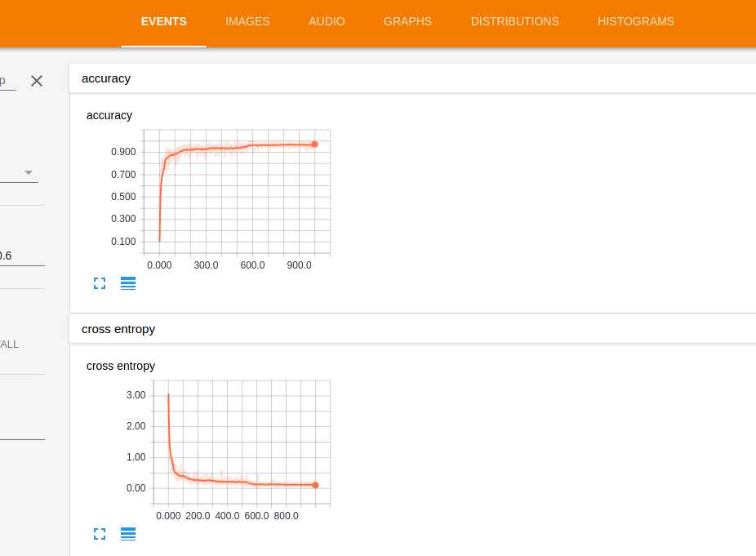Open the sidebar dropdown arrow
Screen dimensions: 756x556
click(29, 172)
